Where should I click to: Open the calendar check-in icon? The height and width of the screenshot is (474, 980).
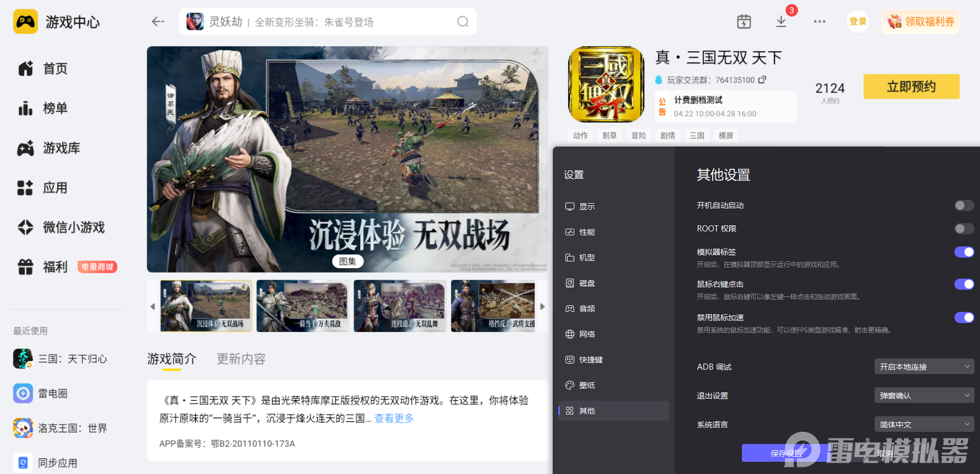[x=744, y=22]
